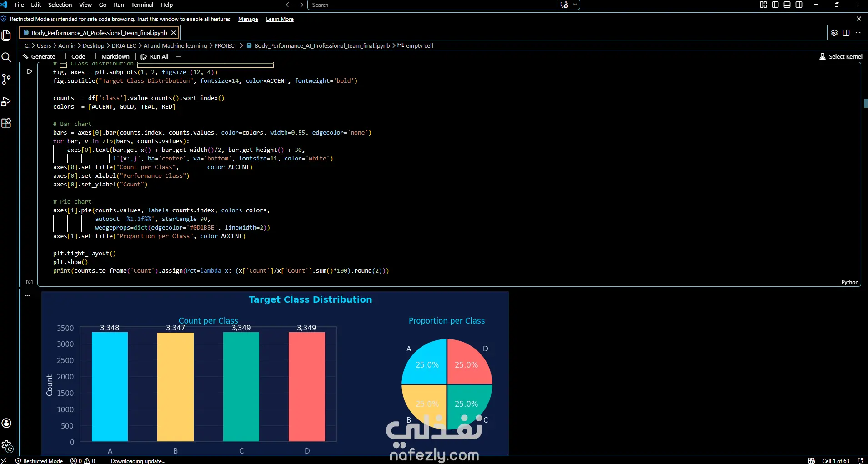Expand the PROJECT breadcrumb
The width and height of the screenshot is (868, 464).
pyautogui.click(x=226, y=45)
